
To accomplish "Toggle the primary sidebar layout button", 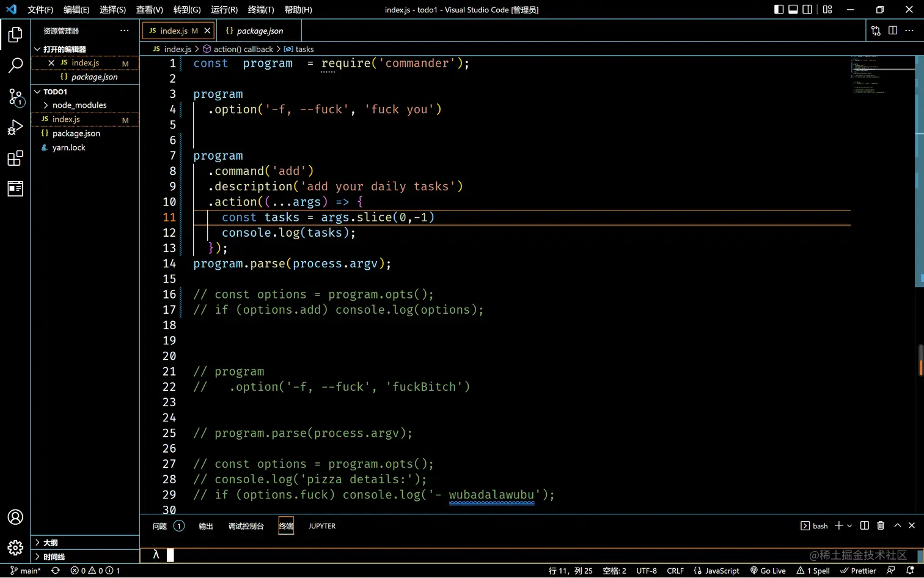I will 779,9.
